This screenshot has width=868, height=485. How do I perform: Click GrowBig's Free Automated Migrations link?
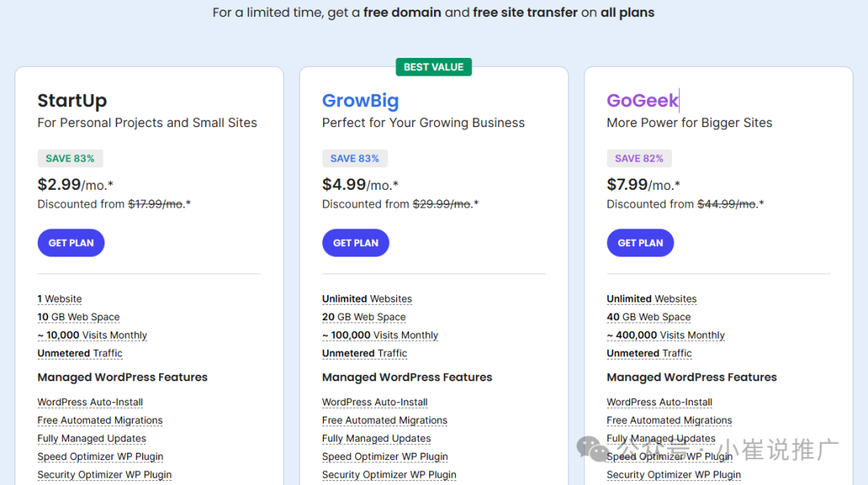[x=385, y=420]
